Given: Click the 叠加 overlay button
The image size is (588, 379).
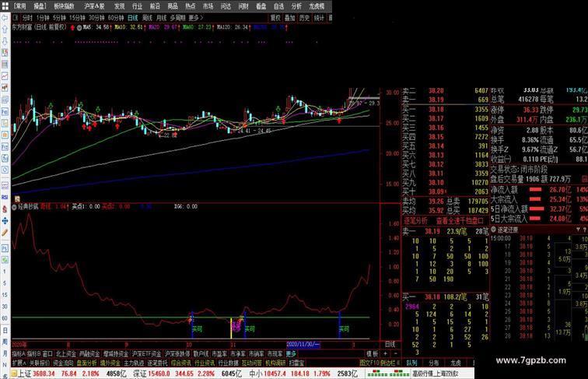Looking at the screenshot, I should click(x=290, y=18).
